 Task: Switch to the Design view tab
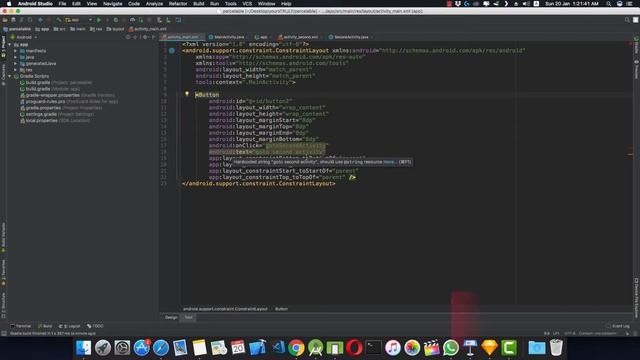click(171, 317)
